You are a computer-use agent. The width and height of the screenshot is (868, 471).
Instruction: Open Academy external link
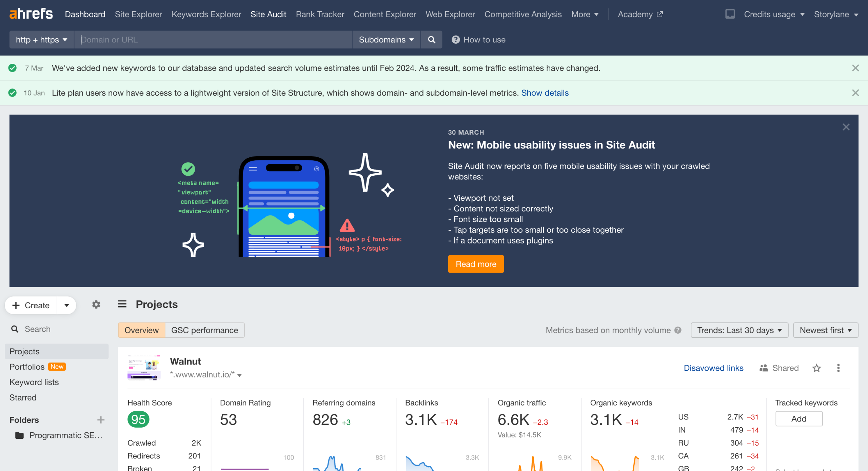(x=640, y=14)
